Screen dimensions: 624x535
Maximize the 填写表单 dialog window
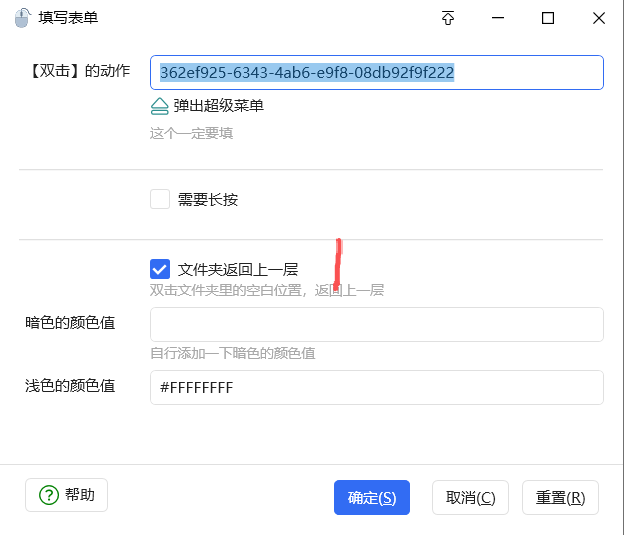[x=548, y=18]
